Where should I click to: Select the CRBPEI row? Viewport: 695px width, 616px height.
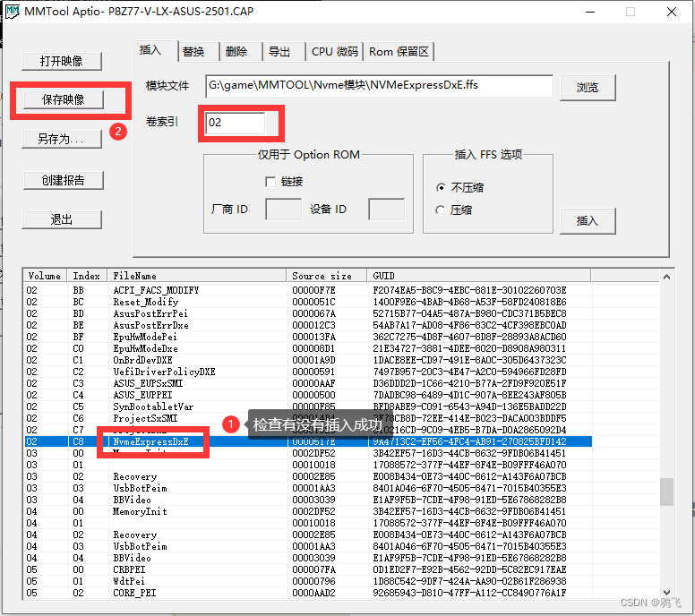click(x=307, y=569)
